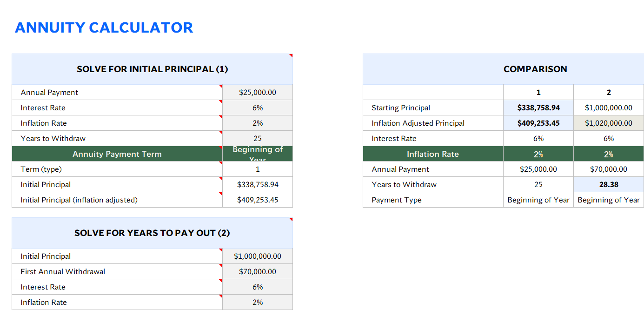Select Beginning of Year under Comparison column 1
644x310 pixels.
(x=538, y=200)
